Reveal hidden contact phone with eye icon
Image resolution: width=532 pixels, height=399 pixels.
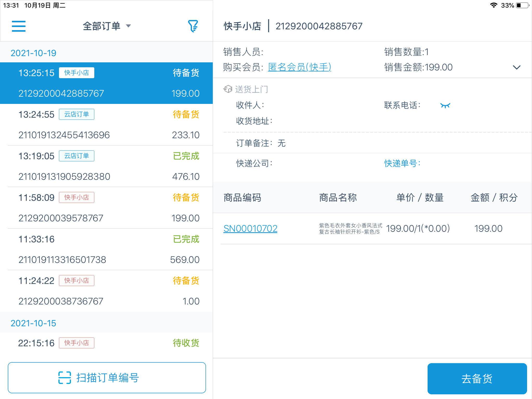[x=445, y=105]
